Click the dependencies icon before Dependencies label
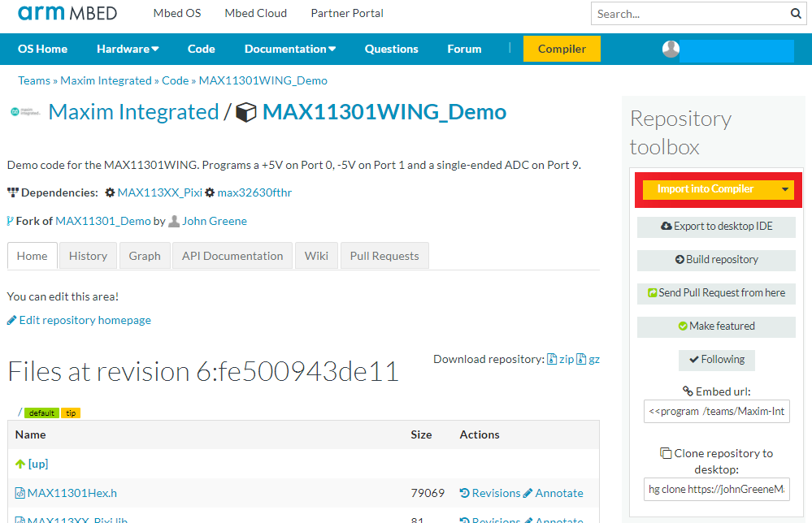812x523 pixels. (x=12, y=192)
